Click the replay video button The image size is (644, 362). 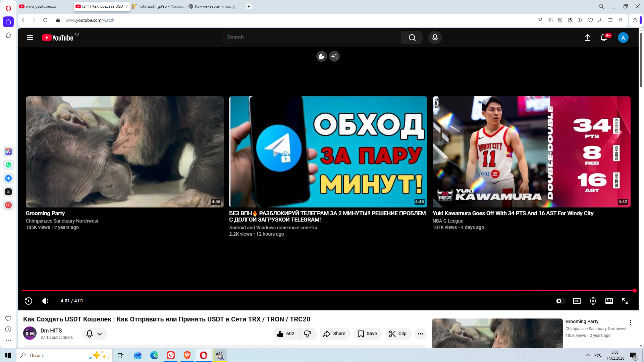[29, 301]
